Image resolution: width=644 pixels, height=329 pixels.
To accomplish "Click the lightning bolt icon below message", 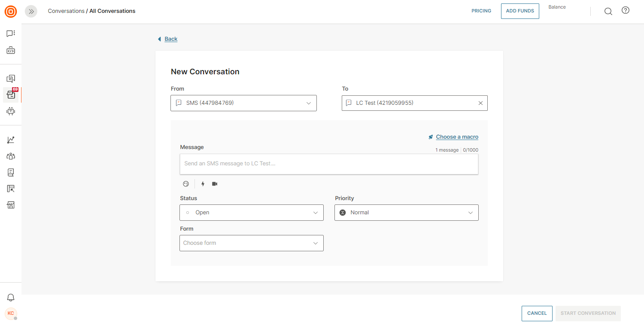I will pos(203,184).
